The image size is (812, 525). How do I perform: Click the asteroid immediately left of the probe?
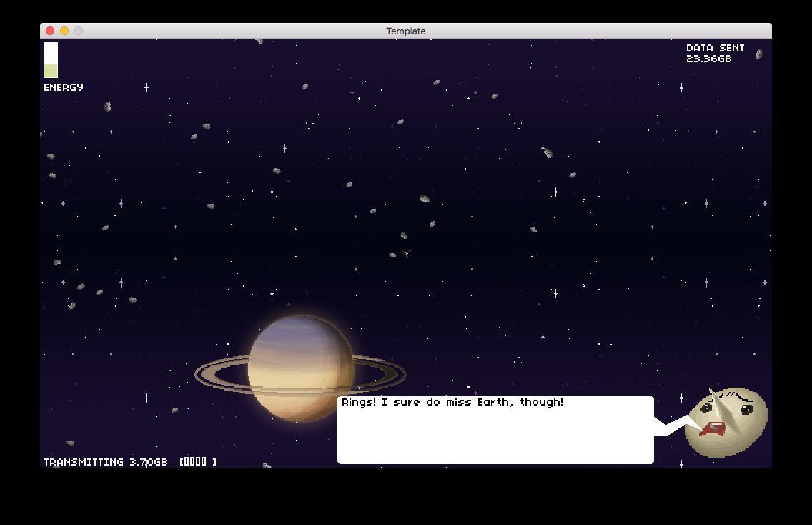pyautogui.click(x=392, y=255)
